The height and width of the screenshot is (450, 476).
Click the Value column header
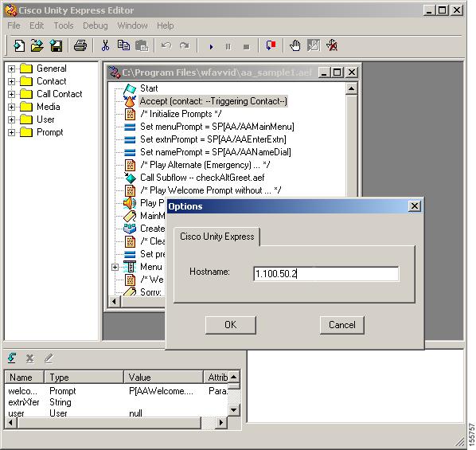[x=164, y=377]
